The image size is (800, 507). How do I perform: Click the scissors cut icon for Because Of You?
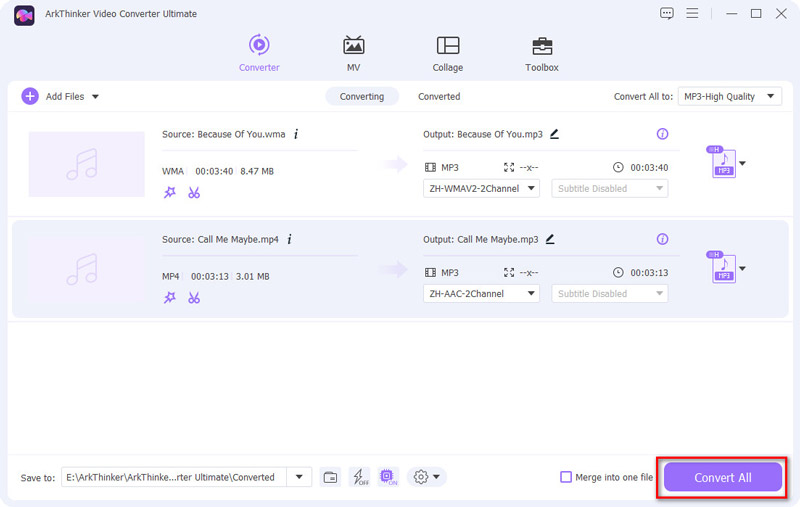pos(194,192)
